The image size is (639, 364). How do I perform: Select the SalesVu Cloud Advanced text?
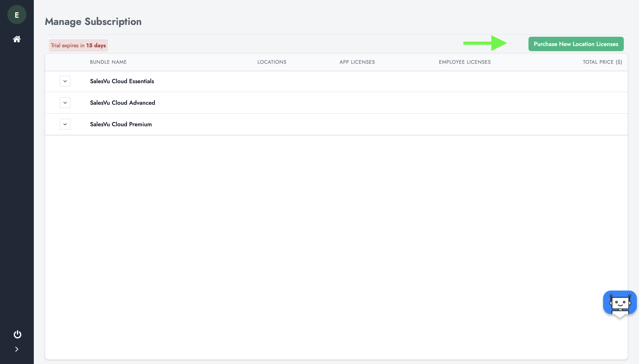(x=122, y=103)
